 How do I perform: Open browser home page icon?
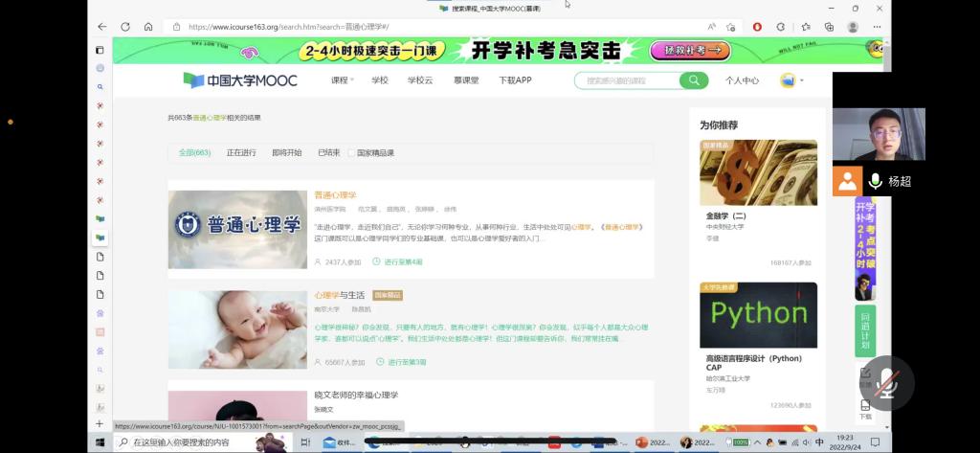click(148, 27)
